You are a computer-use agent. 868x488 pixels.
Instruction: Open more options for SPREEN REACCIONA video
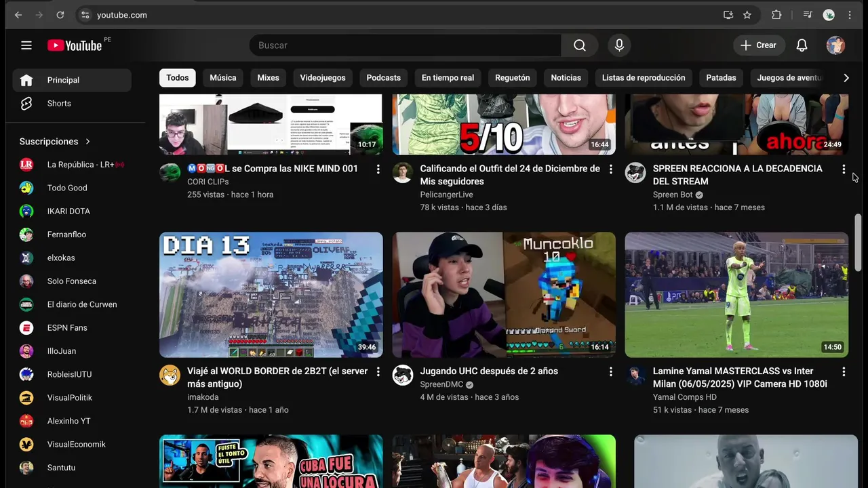click(844, 169)
